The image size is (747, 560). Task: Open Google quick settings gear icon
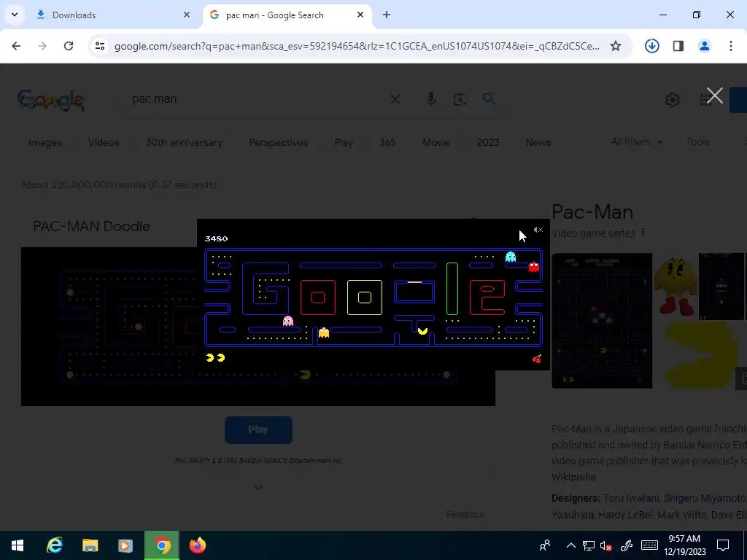click(672, 99)
